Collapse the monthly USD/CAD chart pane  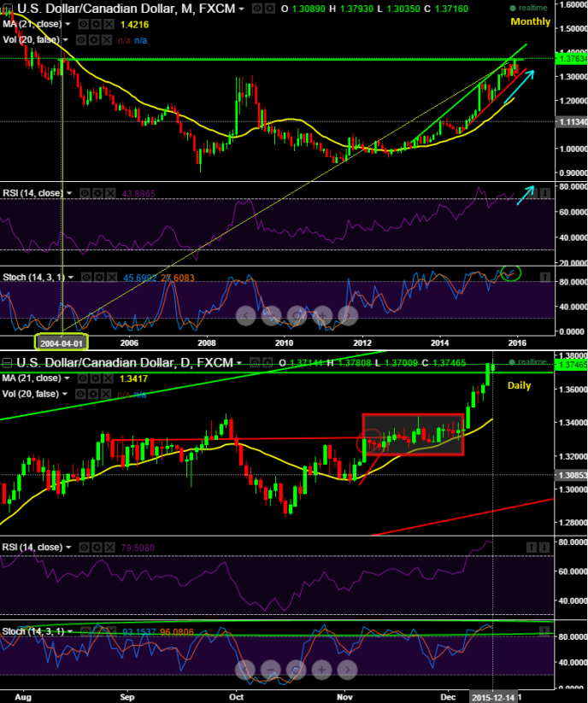7,8
